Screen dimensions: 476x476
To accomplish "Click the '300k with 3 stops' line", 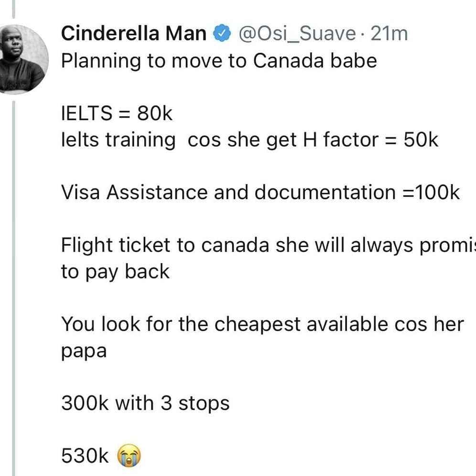I will pyautogui.click(x=145, y=403).
